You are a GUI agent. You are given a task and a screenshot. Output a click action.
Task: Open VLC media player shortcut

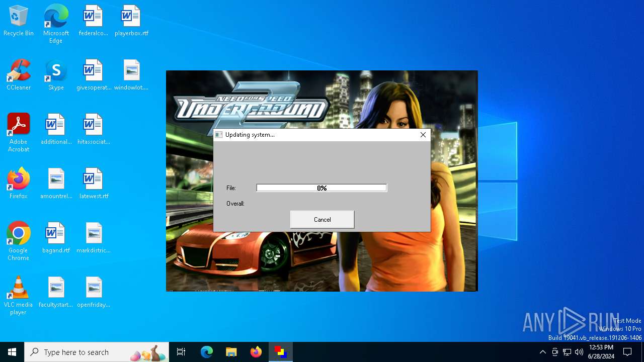coord(19,296)
